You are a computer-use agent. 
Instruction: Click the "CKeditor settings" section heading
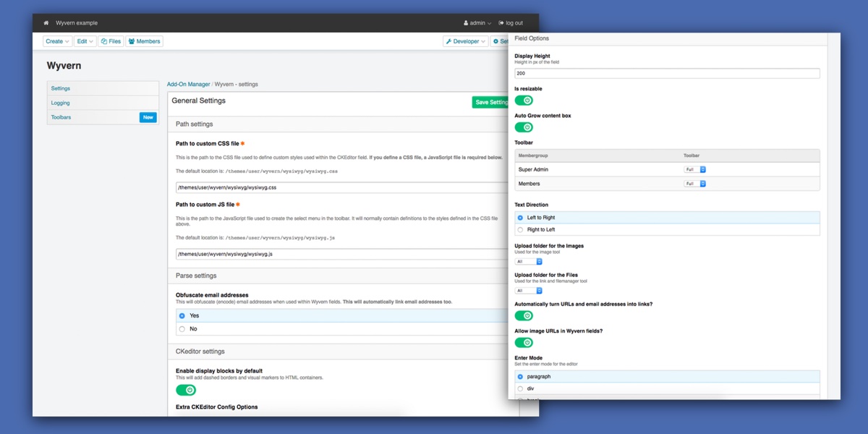(200, 352)
